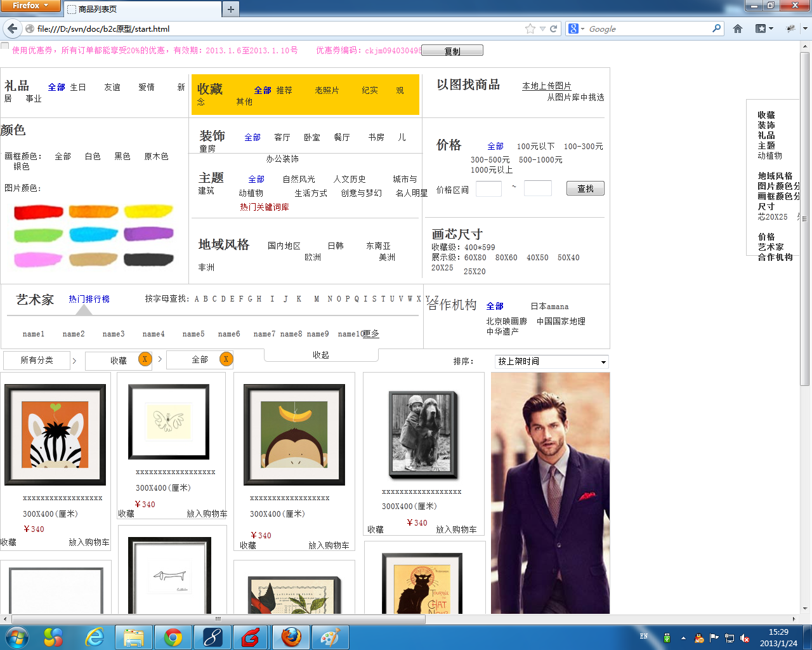Collapse the filter panel with 收起

[321, 355]
